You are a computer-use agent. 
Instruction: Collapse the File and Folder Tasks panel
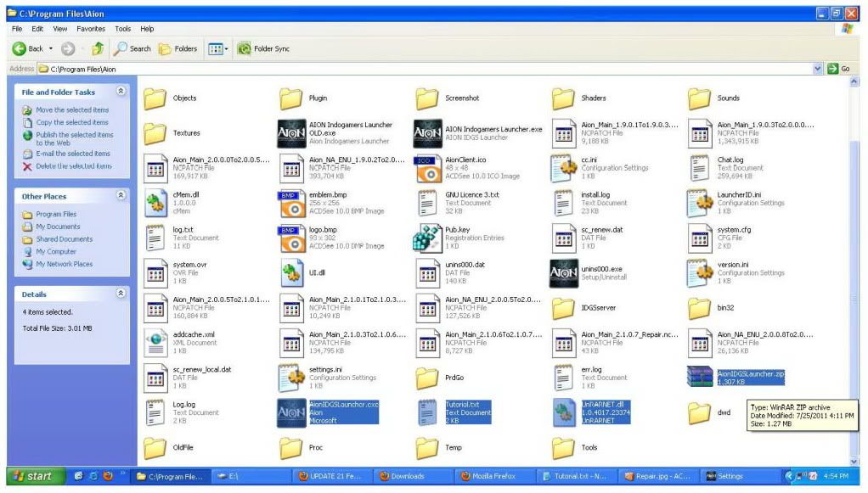121,92
